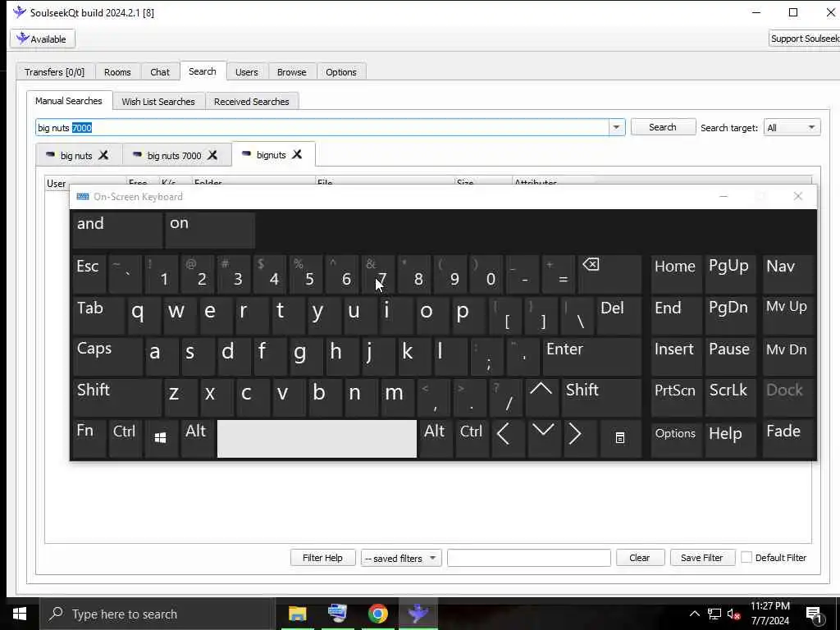Click the filter text input field
Image resolution: width=840 pixels, height=630 pixels.
[x=529, y=558]
